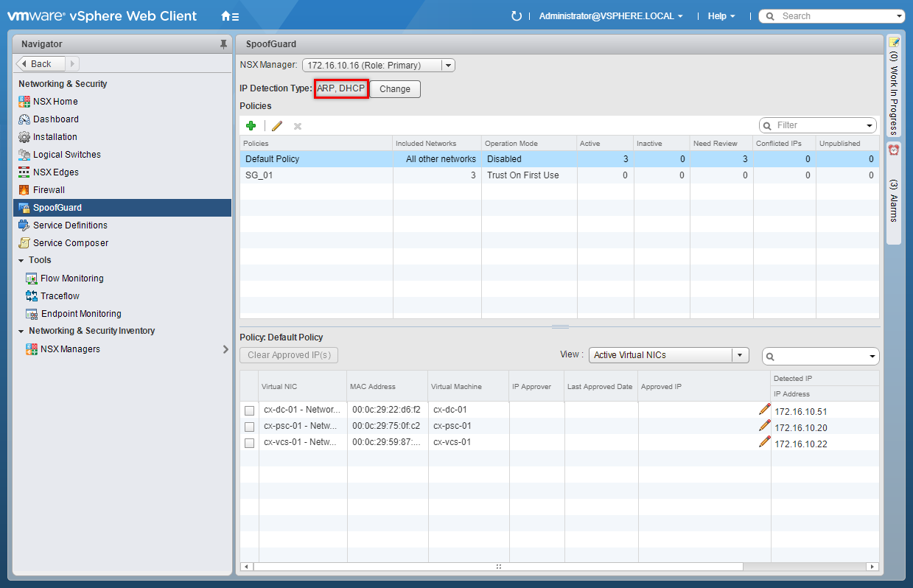Open the Active Virtual NICs view dropdown

coord(668,355)
